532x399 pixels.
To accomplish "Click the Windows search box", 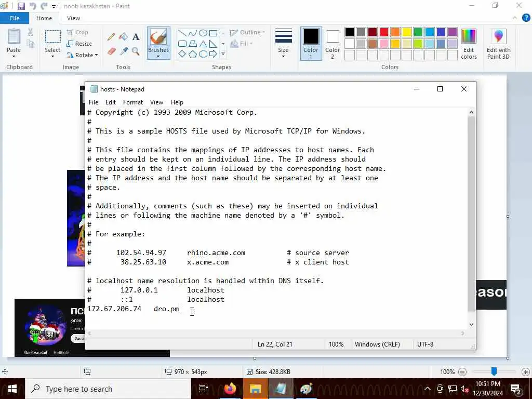I will 108,389.
